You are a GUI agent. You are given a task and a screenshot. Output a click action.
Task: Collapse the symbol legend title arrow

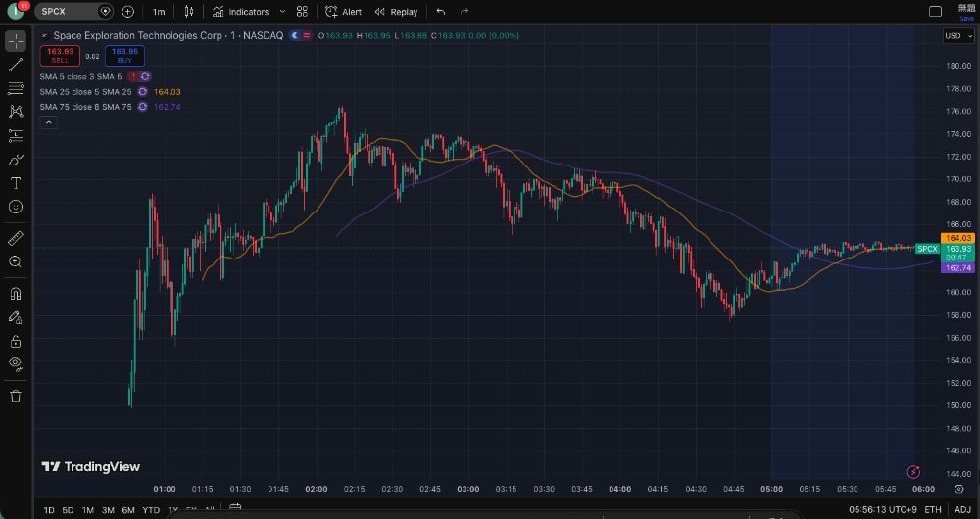[44, 36]
